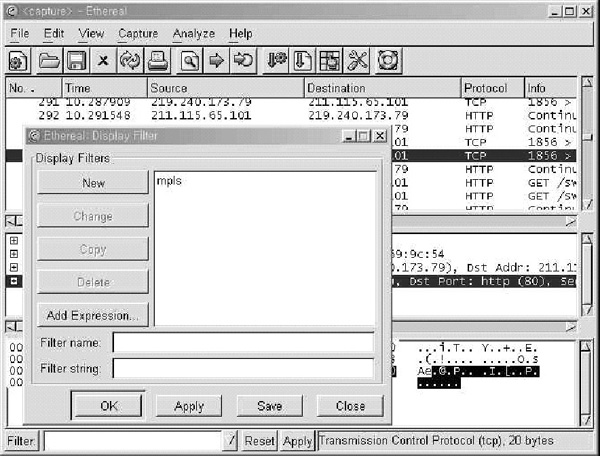Focus the main window filter text box
This screenshot has width=600, height=456.
[134, 441]
